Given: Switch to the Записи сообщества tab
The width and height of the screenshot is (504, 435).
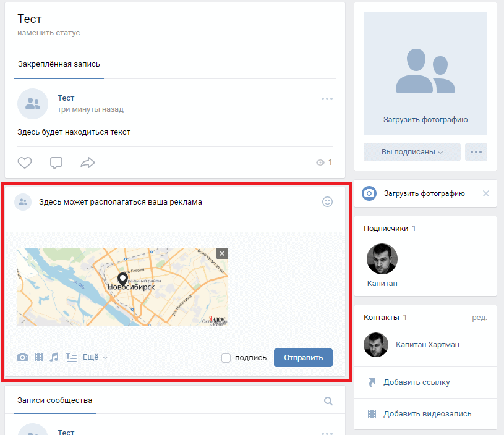Looking at the screenshot, I should pos(55,400).
